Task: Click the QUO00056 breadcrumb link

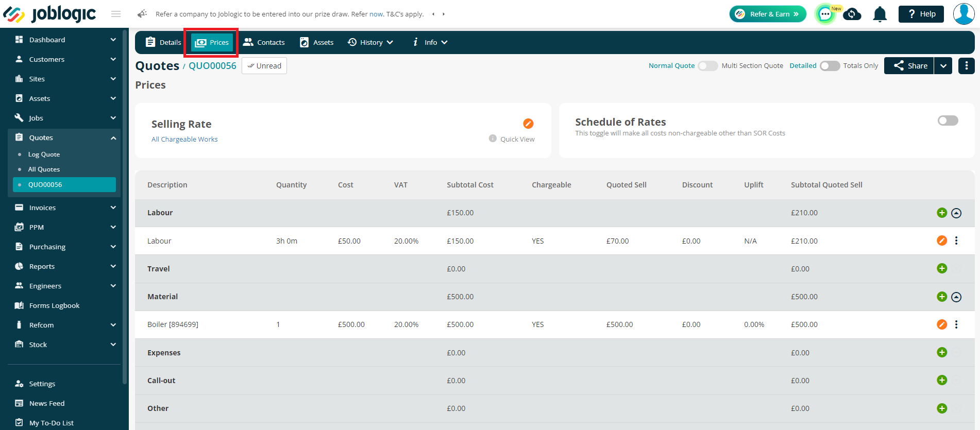Action: pyautogui.click(x=212, y=66)
